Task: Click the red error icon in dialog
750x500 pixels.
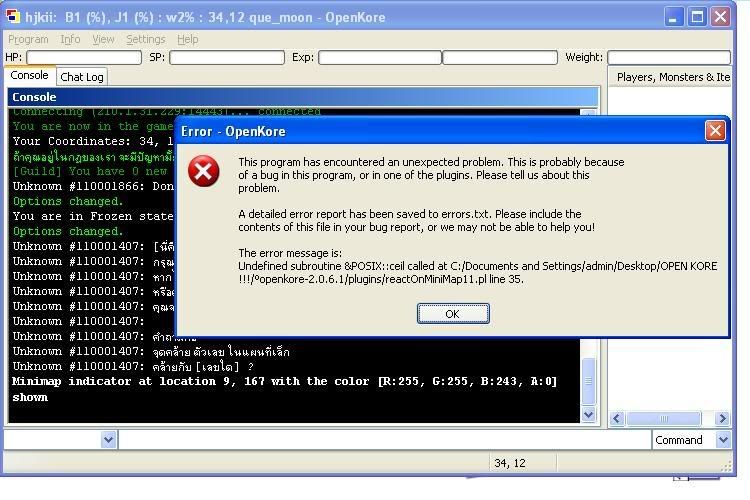Action: (x=204, y=171)
